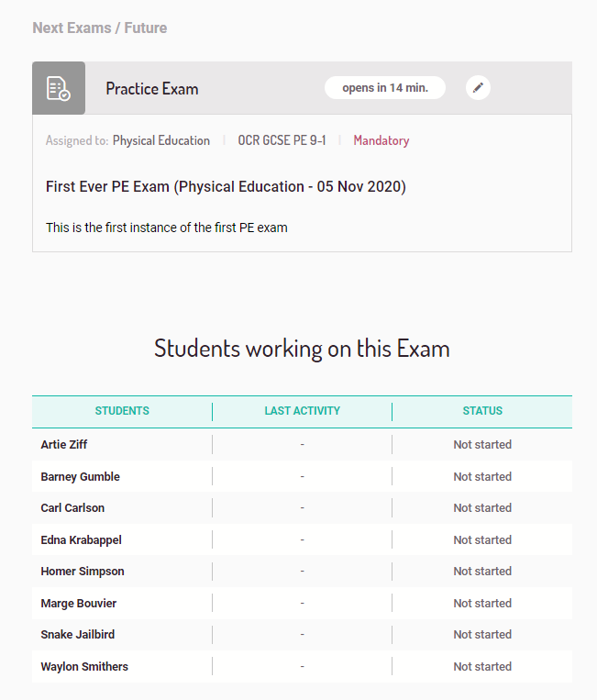Select student Waylon Smithers
Screen dimensions: 597x700
click(x=84, y=667)
